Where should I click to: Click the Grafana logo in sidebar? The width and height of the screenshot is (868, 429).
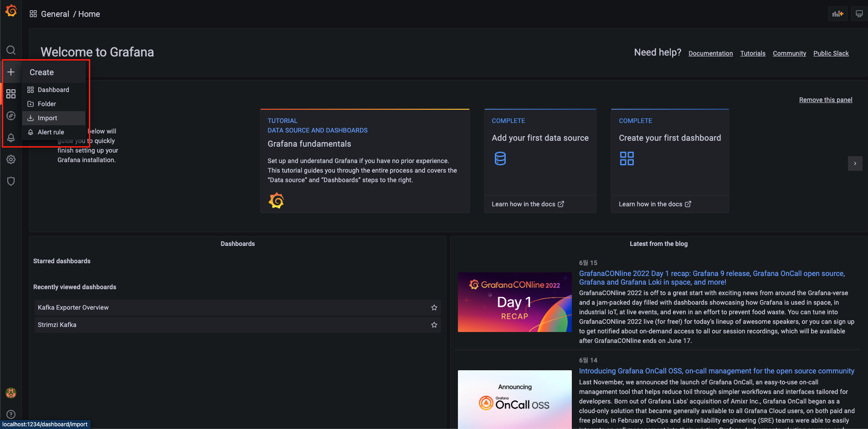tap(11, 10)
